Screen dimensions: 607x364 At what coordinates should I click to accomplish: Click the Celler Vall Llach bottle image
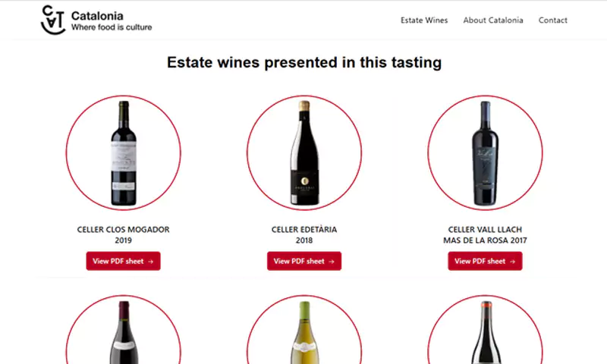pyautogui.click(x=485, y=152)
